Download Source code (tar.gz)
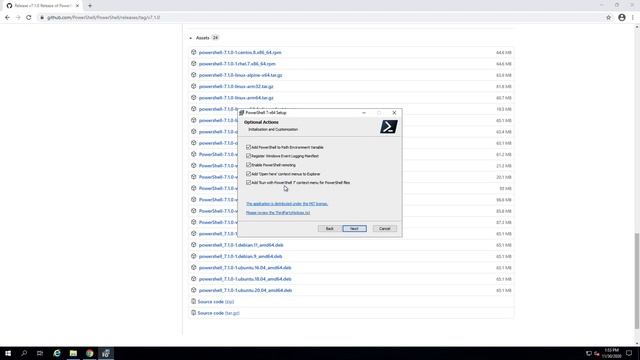The width and height of the screenshot is (640, 360). pos(218,313)
